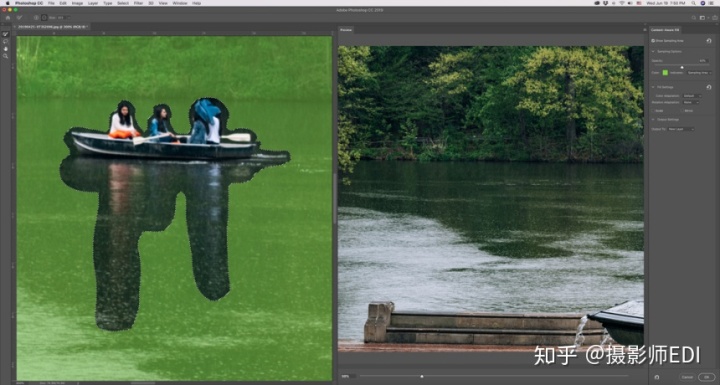The width and height of the screenshot is (720, 385).
Task: Toggle Show Sampling Area checkbox
Action: [x=652, y=41]
